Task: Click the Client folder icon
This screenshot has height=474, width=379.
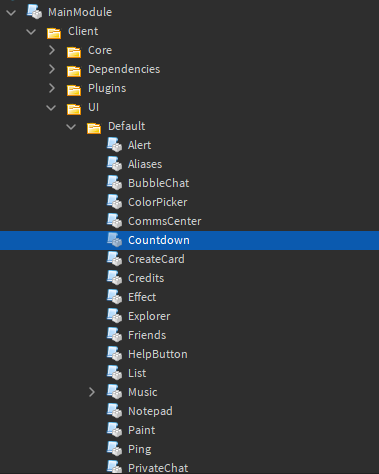Action: point(54,33)
